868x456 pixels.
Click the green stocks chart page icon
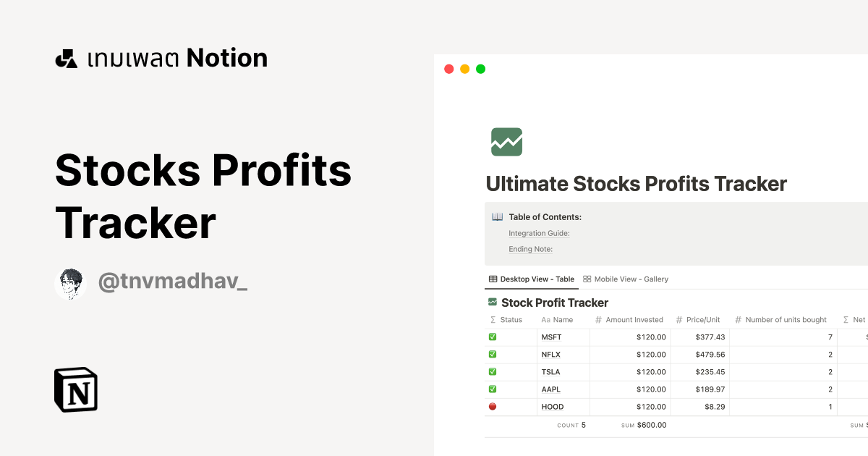click(506, 142)
